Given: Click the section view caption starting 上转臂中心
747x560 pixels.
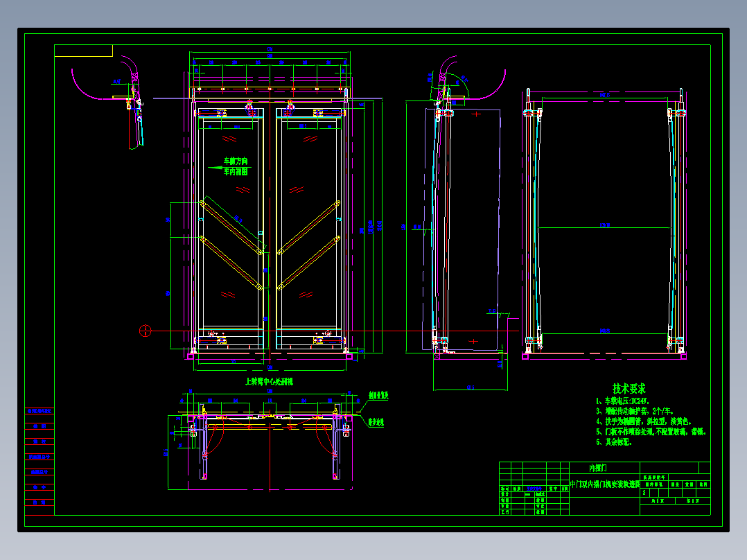Looking at the screenshot, I should pos(269,382).
